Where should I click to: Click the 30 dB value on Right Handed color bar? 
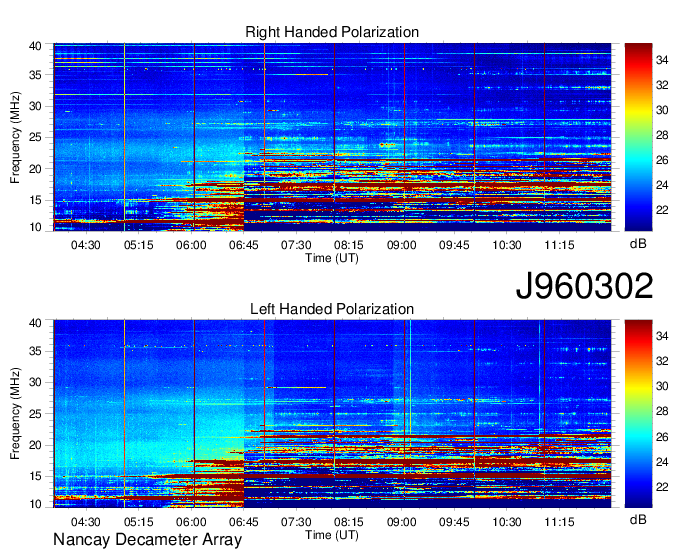click(662, 110)
